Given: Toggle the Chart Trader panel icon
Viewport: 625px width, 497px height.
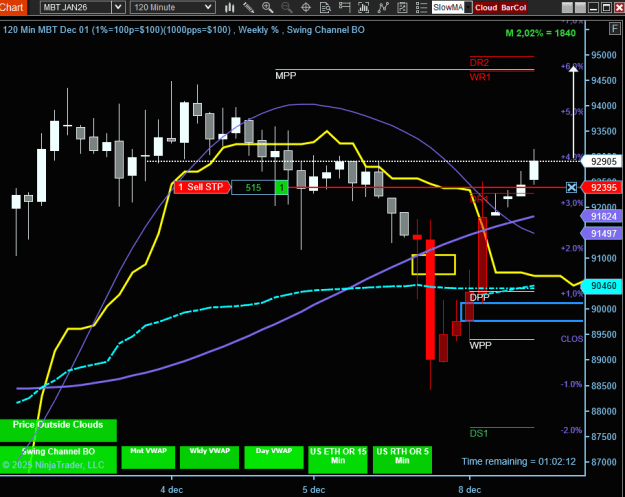Looking at the screenshot, I should (344, 7).
